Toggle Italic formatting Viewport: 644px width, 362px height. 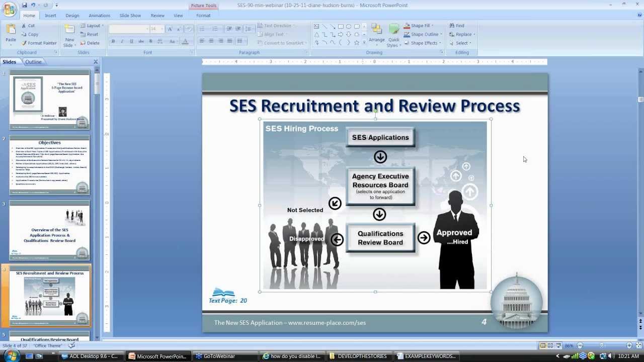point(122,41)
